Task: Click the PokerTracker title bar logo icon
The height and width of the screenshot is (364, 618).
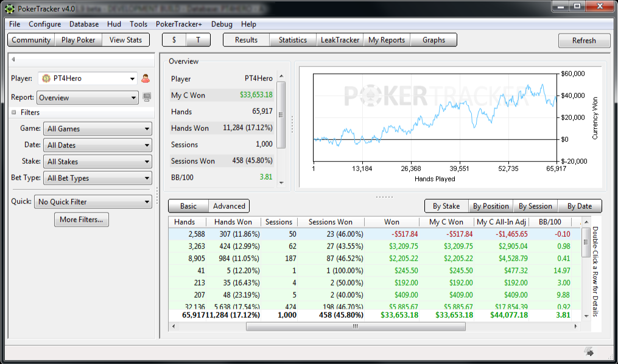Action: coord(9,7)
